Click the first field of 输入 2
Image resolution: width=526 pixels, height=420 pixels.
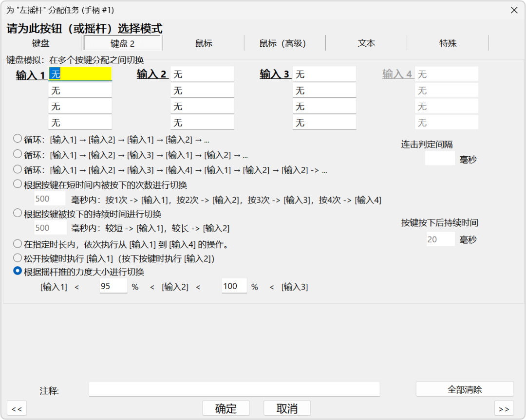202,74
